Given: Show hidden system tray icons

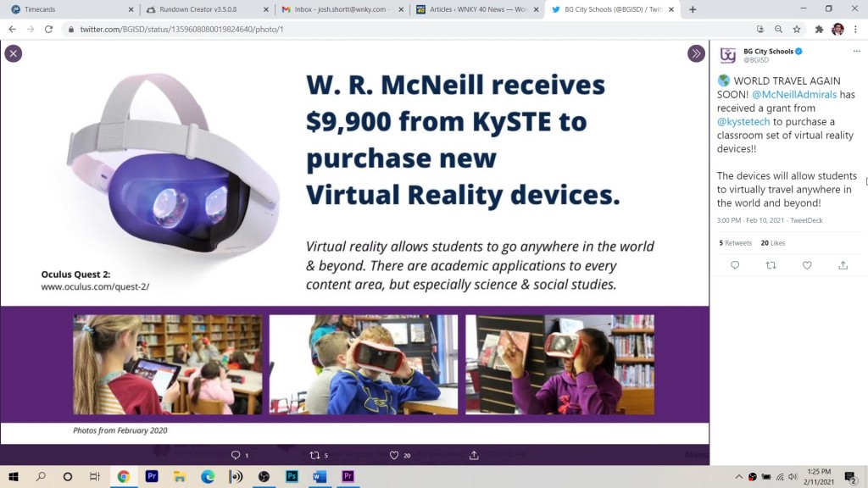Looking at the screenshot, I should [738, 477].
